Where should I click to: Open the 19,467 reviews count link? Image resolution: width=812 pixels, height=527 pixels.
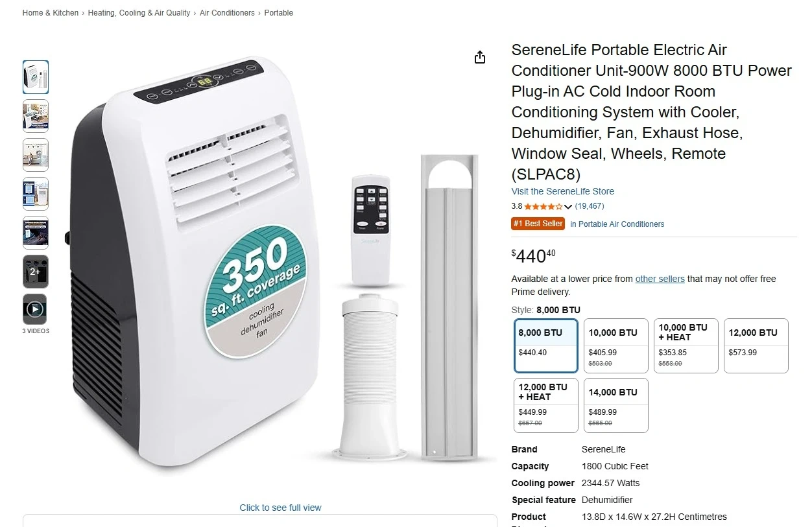590,206
